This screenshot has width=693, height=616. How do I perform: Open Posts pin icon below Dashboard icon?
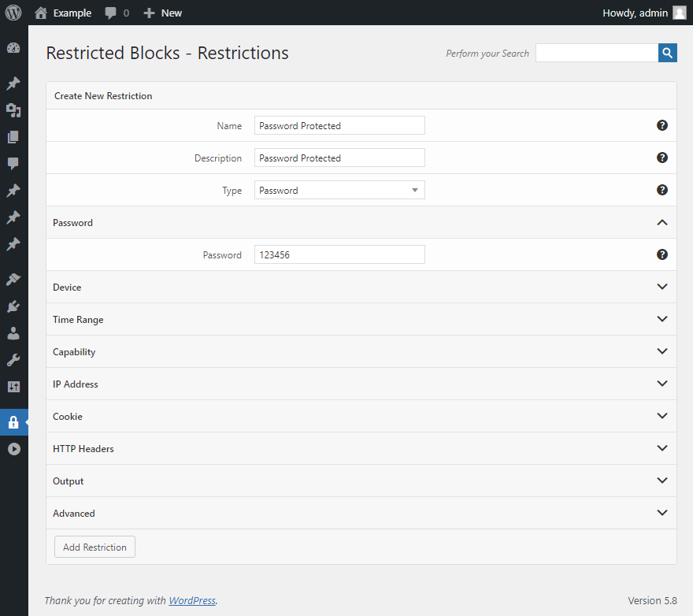[x=13, y=83]
